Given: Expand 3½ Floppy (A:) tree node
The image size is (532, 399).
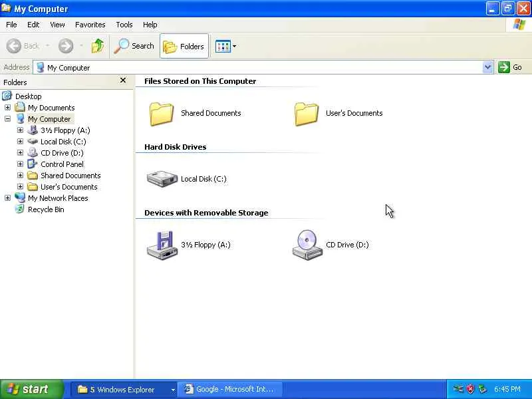Looking at the screenshot, I should pos(20,130).
